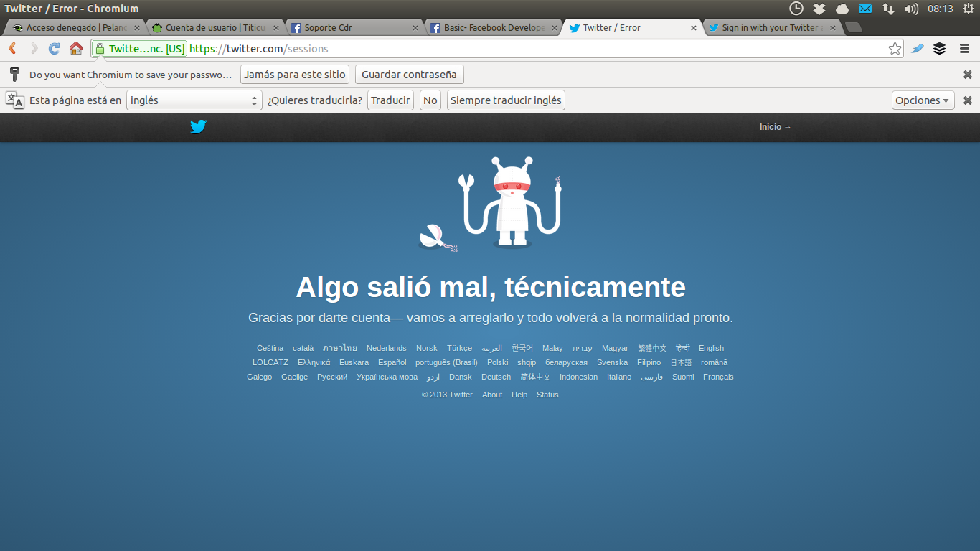Click the reload page icon
Viewport: 980px width, 551px height.
54,49
